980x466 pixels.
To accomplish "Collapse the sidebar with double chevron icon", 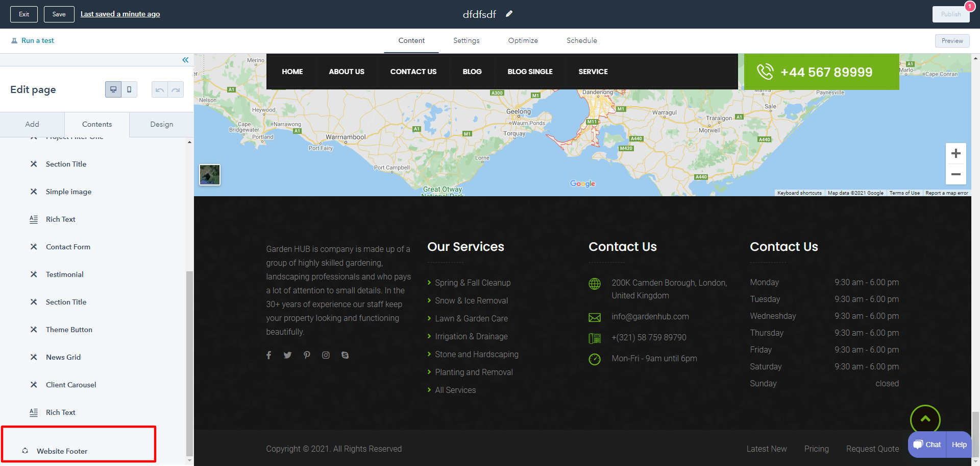I will pos(185,60).
